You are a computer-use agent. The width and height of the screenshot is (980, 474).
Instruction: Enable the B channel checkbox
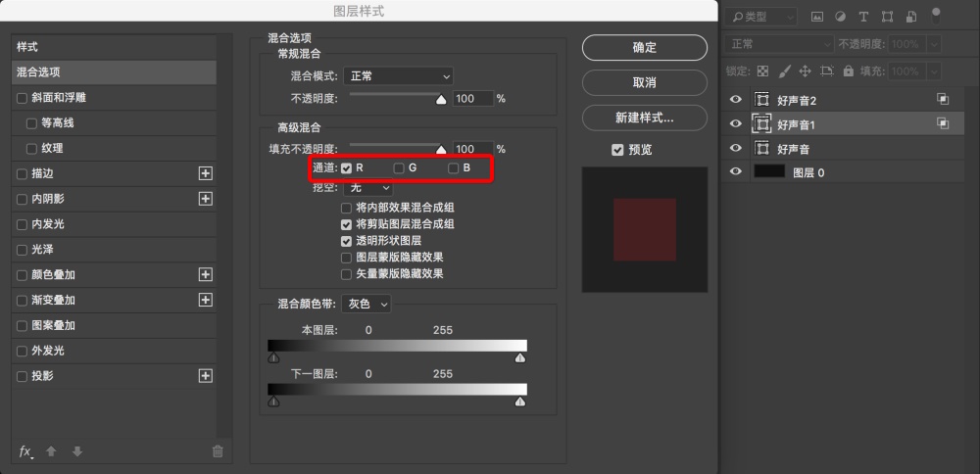click(453, 168)
